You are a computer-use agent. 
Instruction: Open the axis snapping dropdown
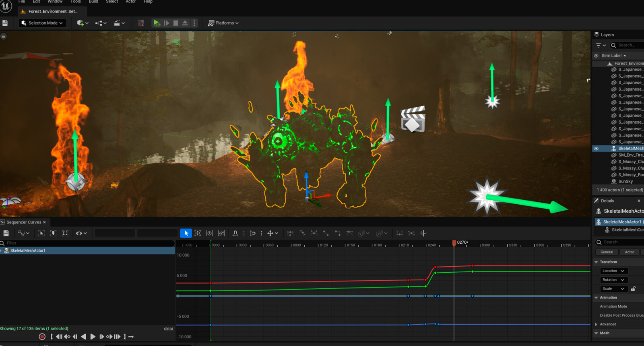pos(272,233)
